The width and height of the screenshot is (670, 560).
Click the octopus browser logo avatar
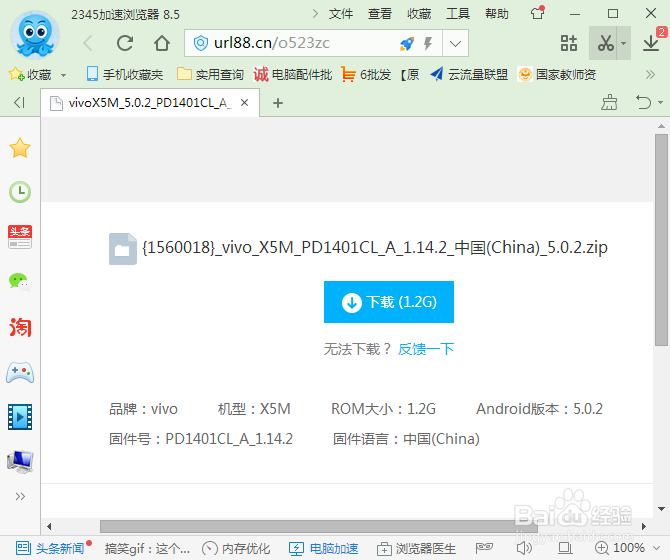pos(35,35)
